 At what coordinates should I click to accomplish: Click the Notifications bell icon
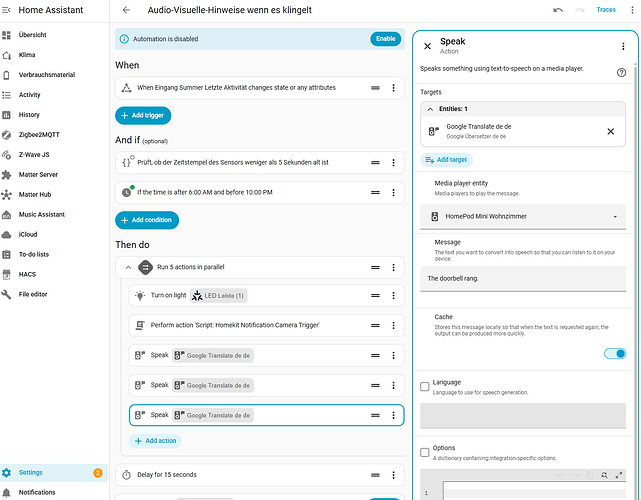coord(7,492)
